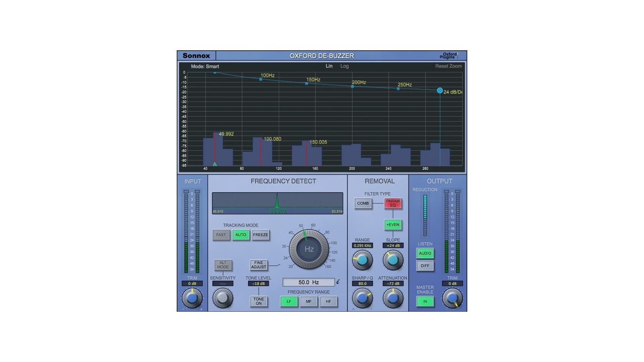Click the output TRIM 0 dB value box
This screenshot has width=644, height=362.
point(452,284)
